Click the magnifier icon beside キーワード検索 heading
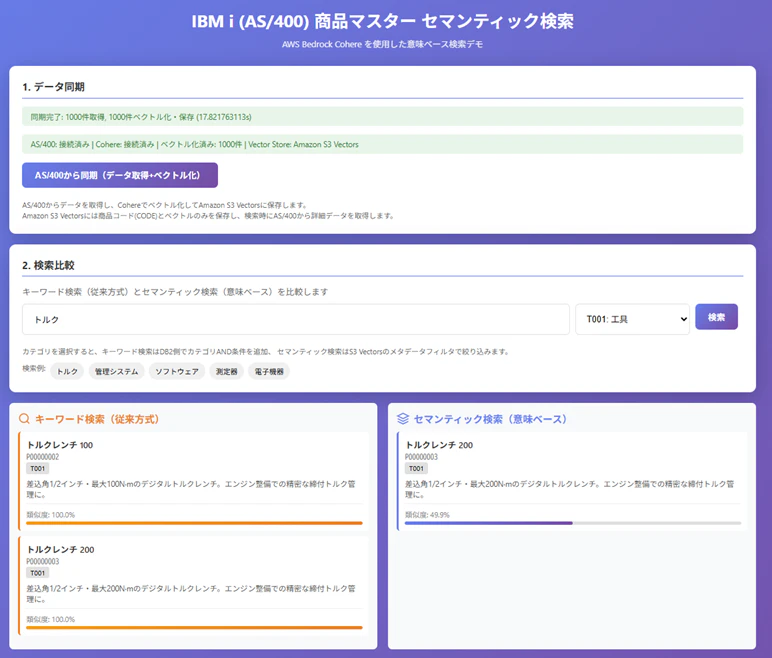 point(24,419)
